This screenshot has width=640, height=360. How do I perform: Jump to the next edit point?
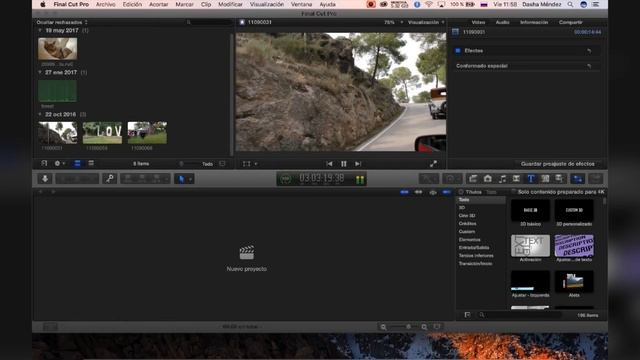[x=358, y=164]
